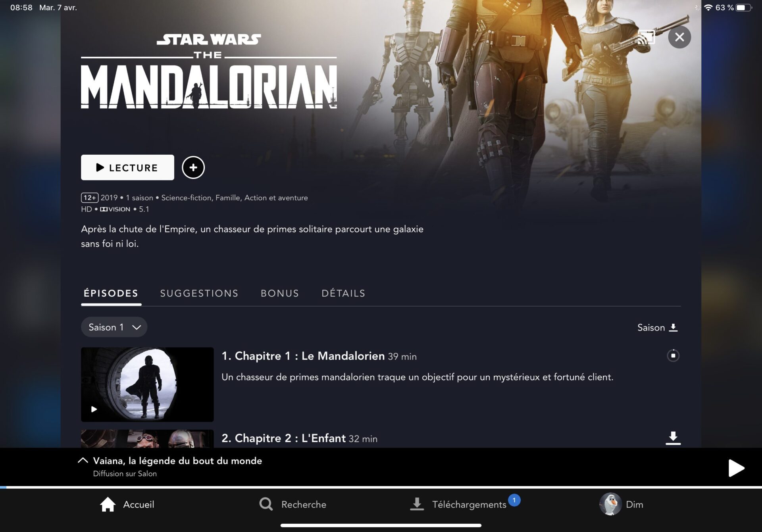Expand the Vaiana cast mini-player chevron

[83, 461]
